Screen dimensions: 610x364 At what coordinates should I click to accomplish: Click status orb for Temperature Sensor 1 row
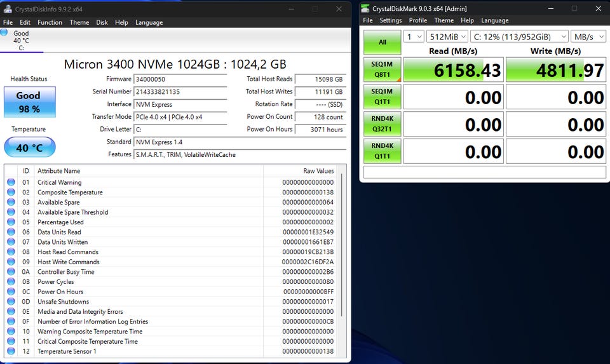11,351
